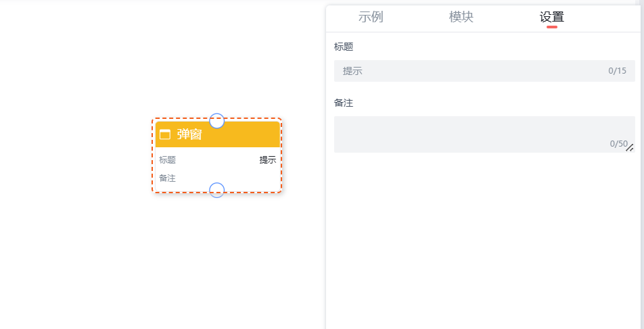Click the 0/50 character counter
This screenshot has width=644, height=329.
click(618, 144)
